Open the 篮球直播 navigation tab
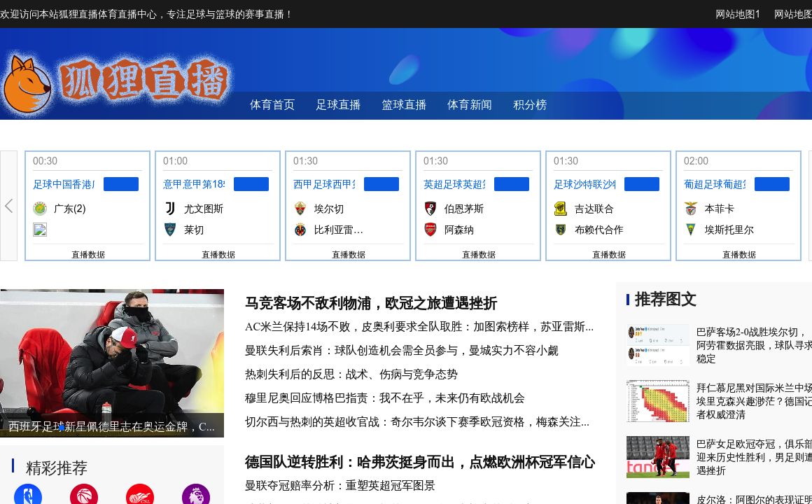 404,105
